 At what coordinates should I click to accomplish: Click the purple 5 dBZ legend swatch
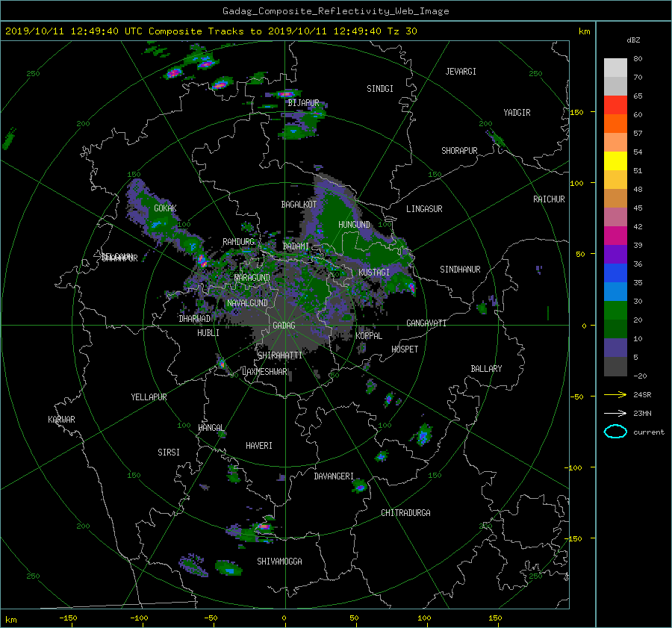615,348
